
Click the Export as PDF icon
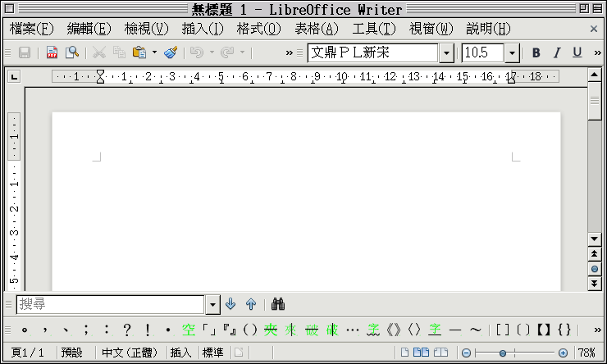click(52, 52)
